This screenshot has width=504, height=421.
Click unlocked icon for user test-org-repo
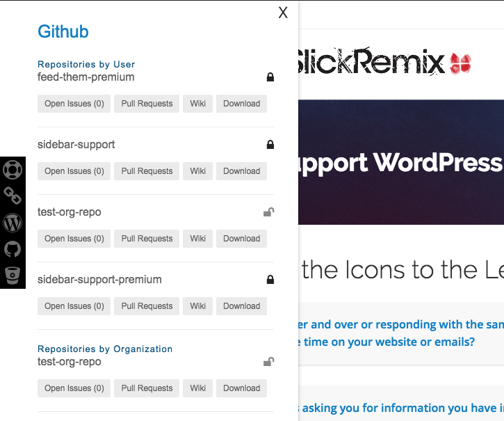coord(269,212)
